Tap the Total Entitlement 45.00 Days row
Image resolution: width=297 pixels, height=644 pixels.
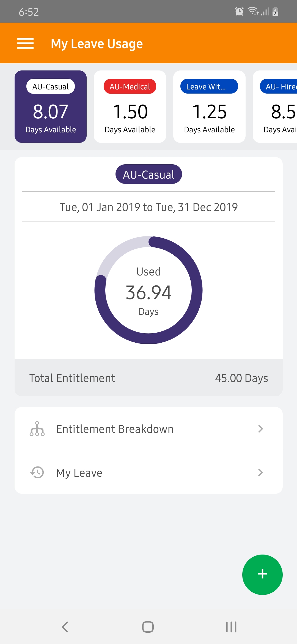tap(148, 378)
